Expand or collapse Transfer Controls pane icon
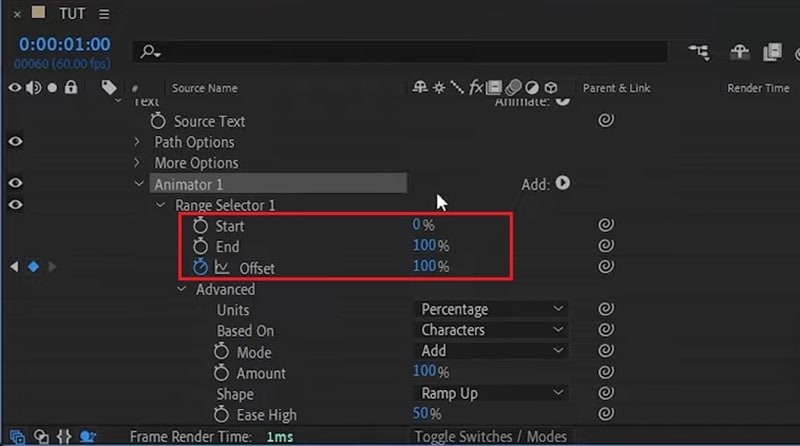 (x=41, y=437)
